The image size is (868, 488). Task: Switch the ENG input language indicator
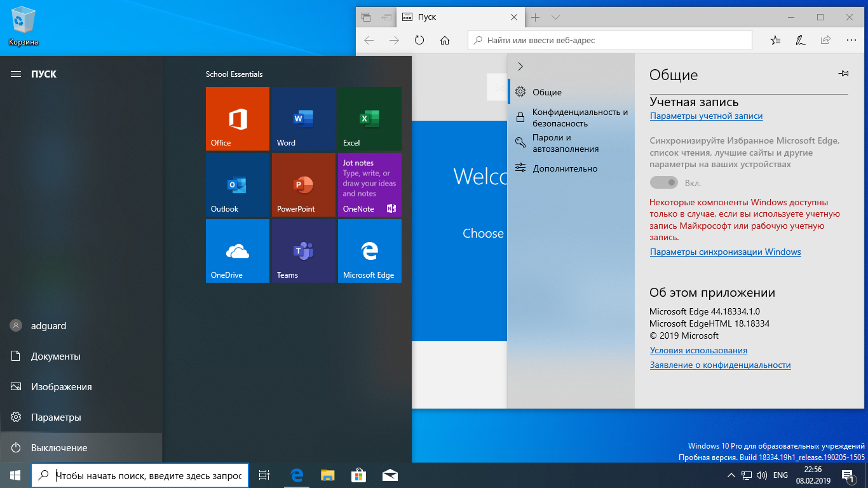[781, 475]
